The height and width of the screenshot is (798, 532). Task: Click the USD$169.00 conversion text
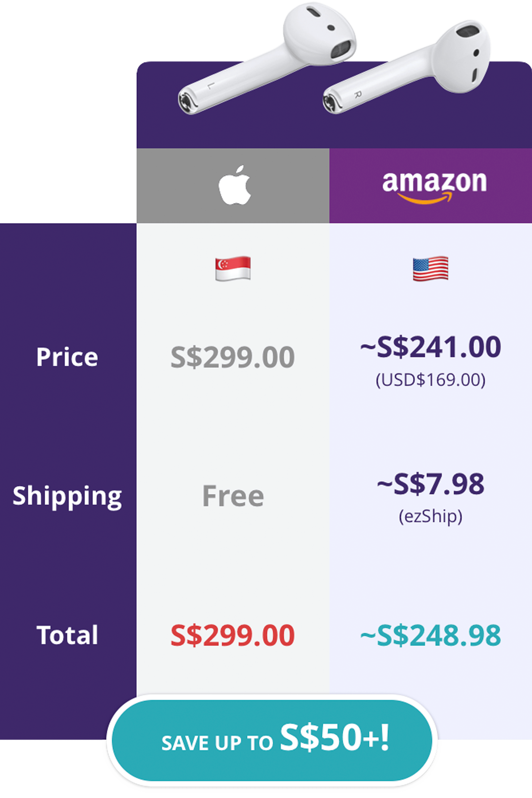coord(431,380)
